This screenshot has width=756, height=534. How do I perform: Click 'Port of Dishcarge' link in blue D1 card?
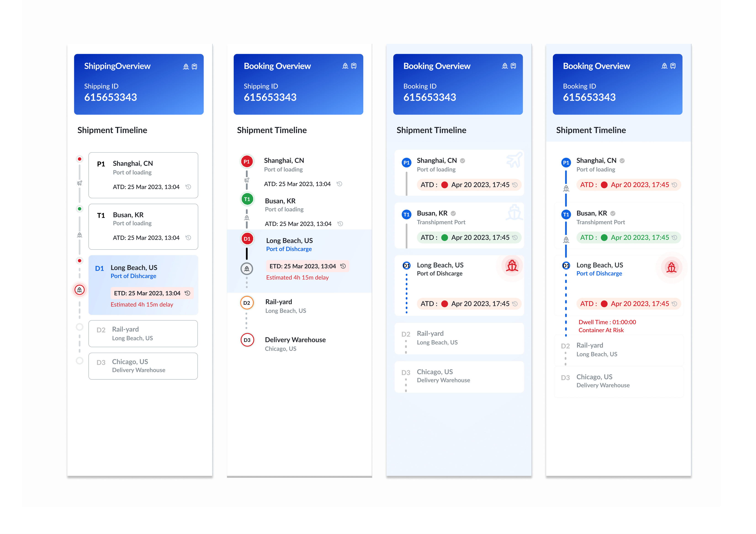[x=133, y=276]
